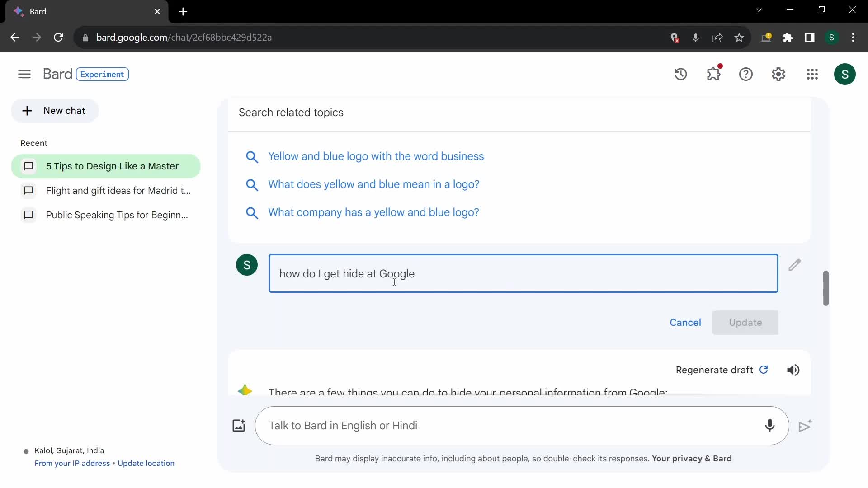The image size is (868, 488).
Task: Click the microphone icon in prompt box
Action: point(769,426)
